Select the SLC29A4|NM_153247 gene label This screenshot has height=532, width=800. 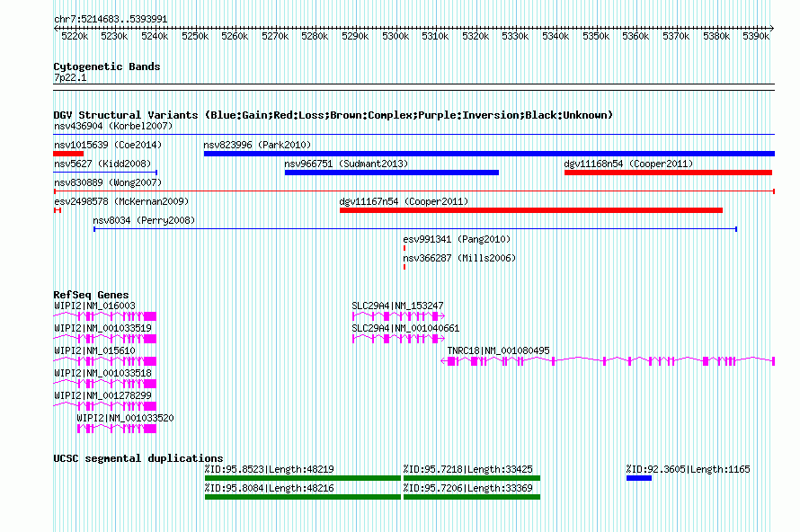point(397,306)
